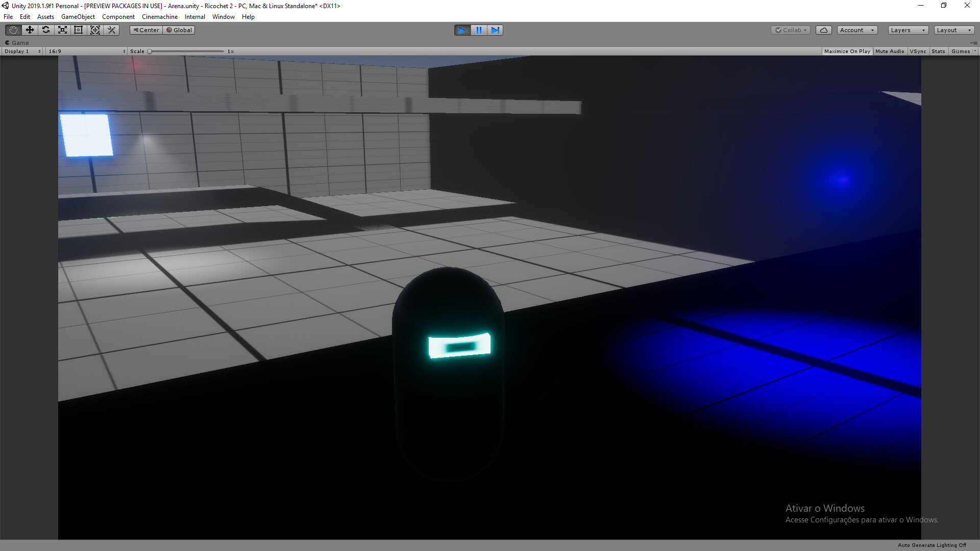This screenshot has width=980, height=551.
Task: Click the Play button
Action: (x=462, y=30)
